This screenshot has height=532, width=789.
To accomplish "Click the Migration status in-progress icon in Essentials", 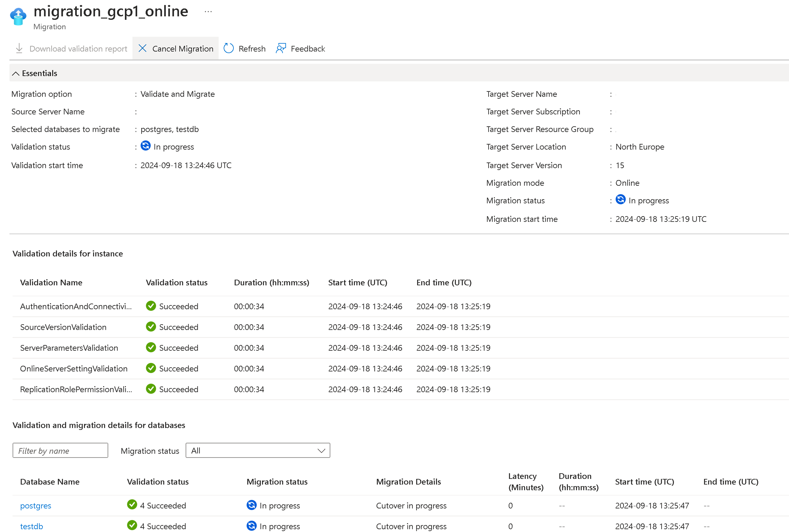I will pos(620,200).
